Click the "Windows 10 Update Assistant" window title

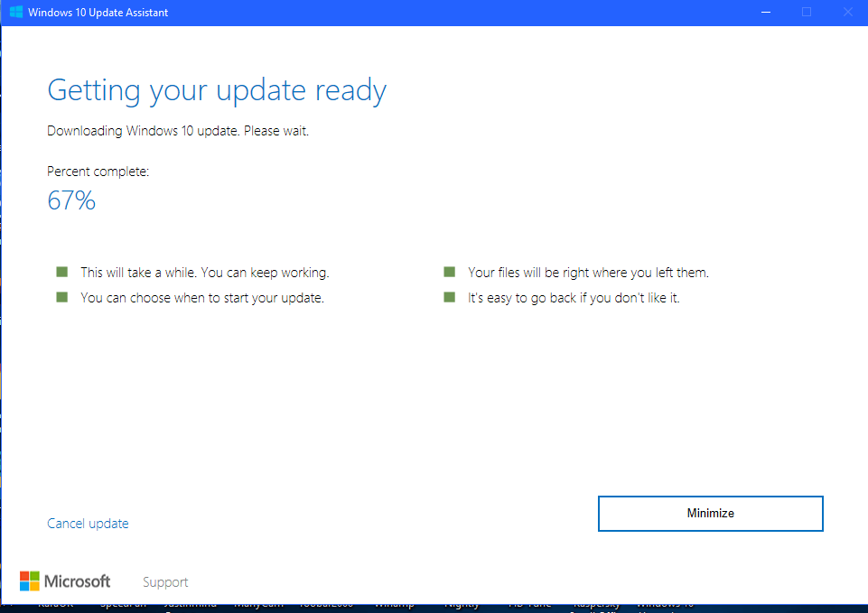[x=98, y=12]
